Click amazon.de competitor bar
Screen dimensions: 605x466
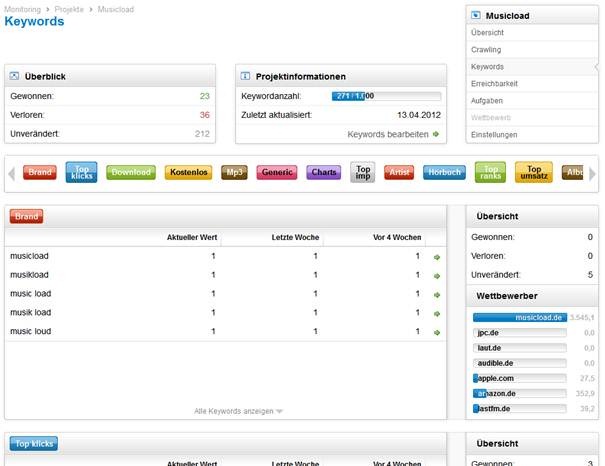(x=520, y=393)
